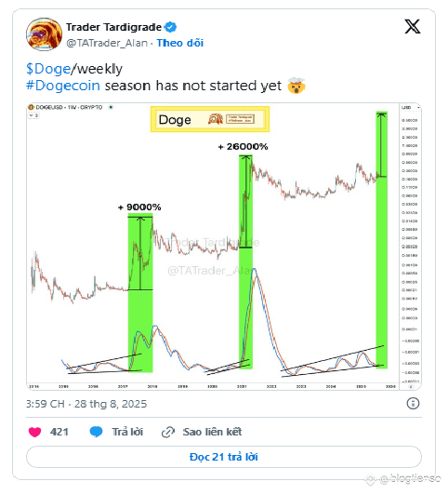Click the Dogecoin symbol icon in chart header
Viewport: 448px width, 495px height.
tap(31, 107)
